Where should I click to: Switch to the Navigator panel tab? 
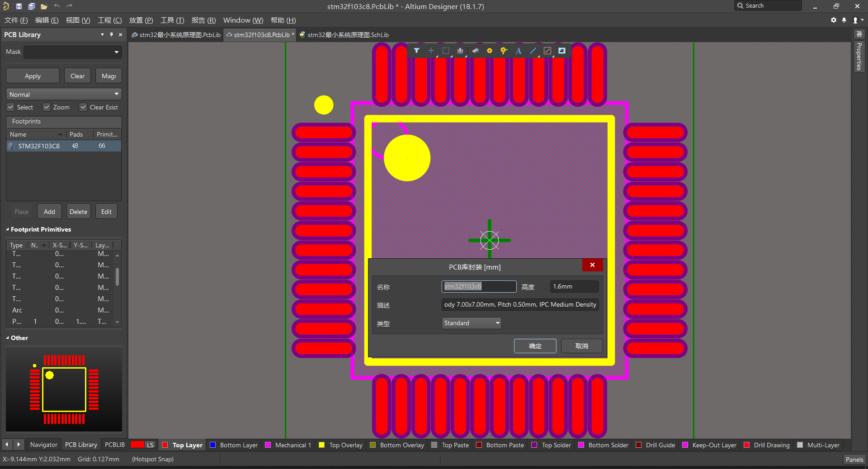click(x=44, y=445)
